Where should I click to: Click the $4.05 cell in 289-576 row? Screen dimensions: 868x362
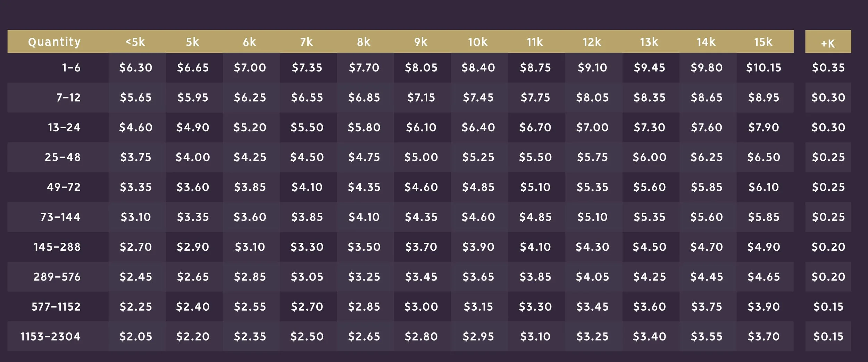592,277
